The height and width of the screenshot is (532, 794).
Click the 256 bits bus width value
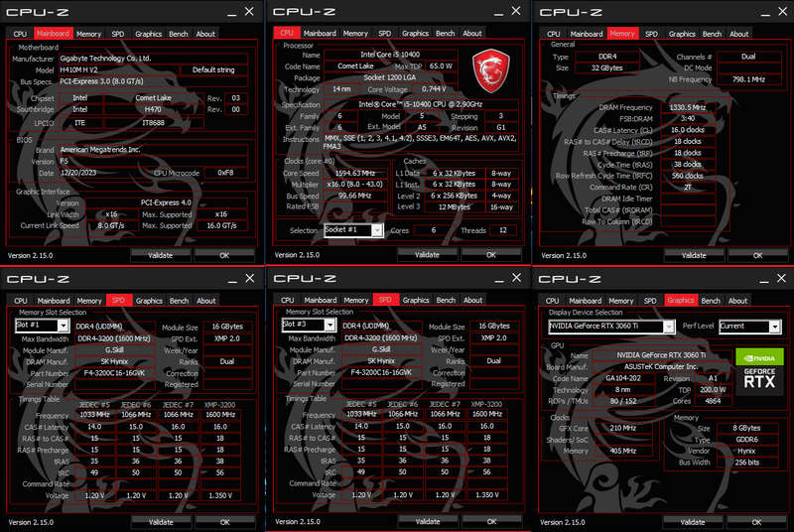click(x=746, y=463)
